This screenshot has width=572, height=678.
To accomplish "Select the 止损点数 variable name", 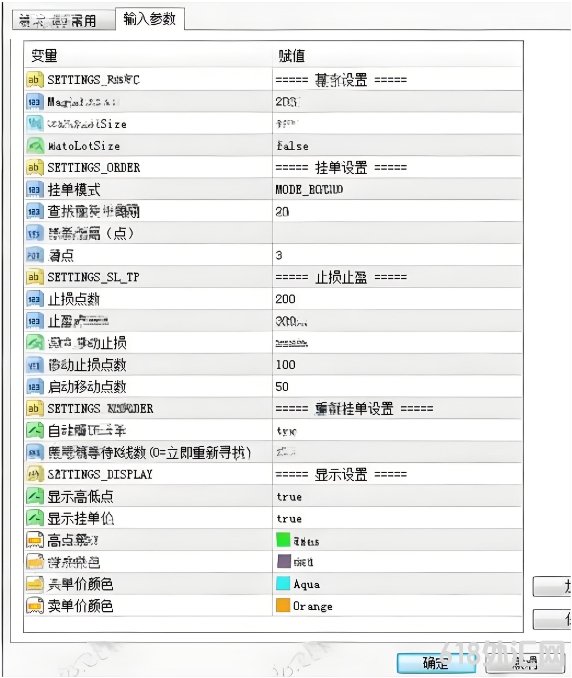I will click(73, 299).
